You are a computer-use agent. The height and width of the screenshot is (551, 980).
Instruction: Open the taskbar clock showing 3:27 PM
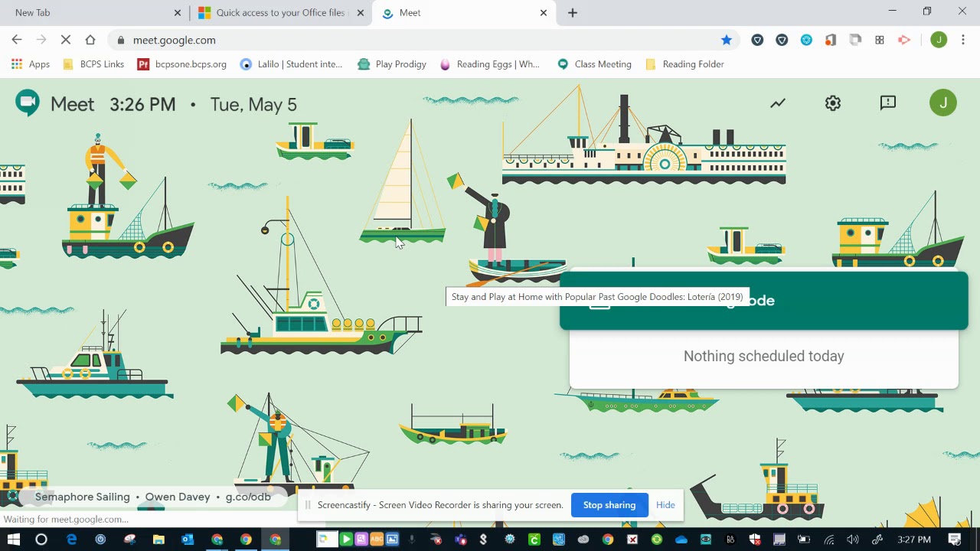click(x=914, y=540)
